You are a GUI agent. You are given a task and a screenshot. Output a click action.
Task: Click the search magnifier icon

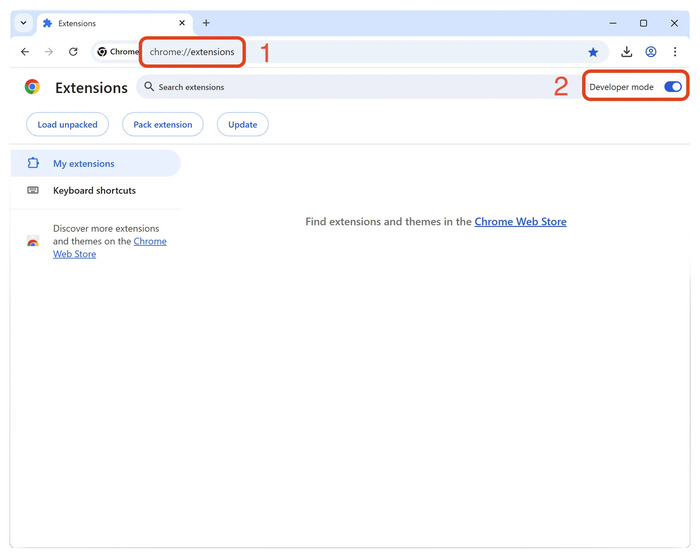[x=149, y=87]
